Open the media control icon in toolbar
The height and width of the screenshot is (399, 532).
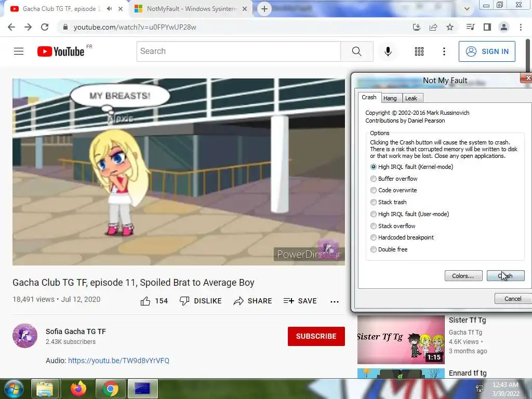click(470, 27)
